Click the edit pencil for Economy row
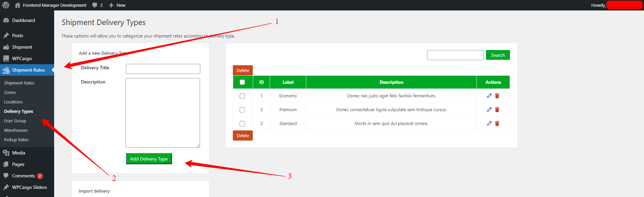 (489, 96)
